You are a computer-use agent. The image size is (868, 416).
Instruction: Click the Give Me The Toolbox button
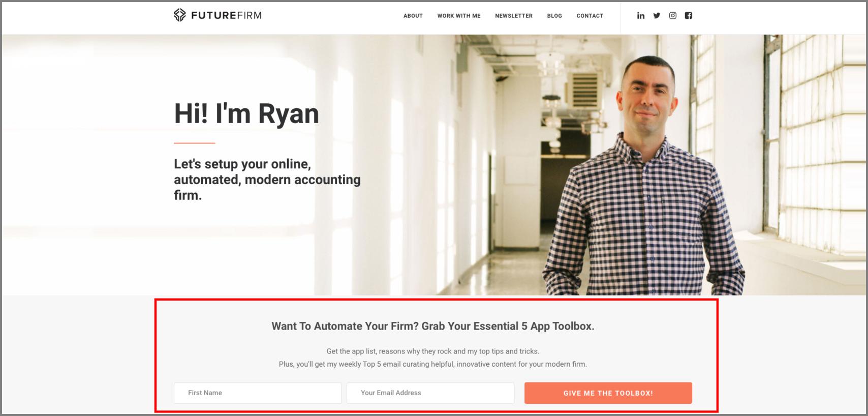coord(608,393)
